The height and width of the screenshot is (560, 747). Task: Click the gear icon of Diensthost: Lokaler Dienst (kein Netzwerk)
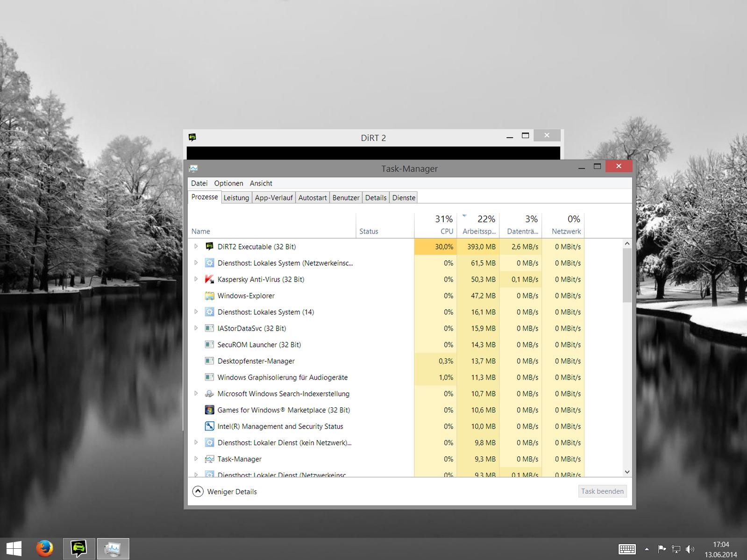(x=209, y=443)
